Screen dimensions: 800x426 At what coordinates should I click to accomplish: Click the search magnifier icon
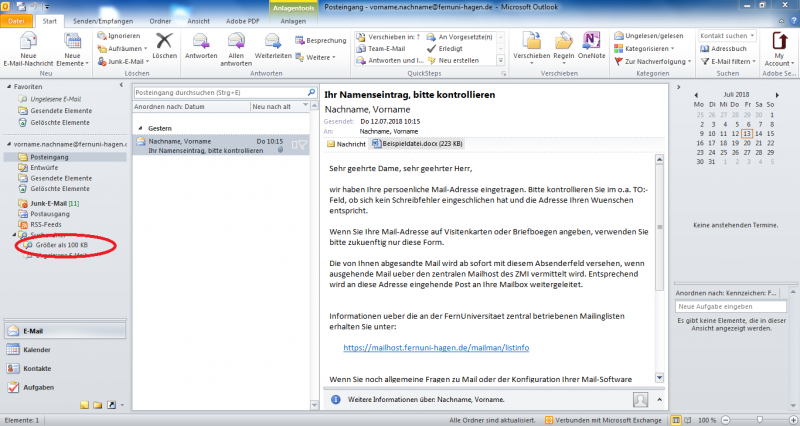pos(311,92)
